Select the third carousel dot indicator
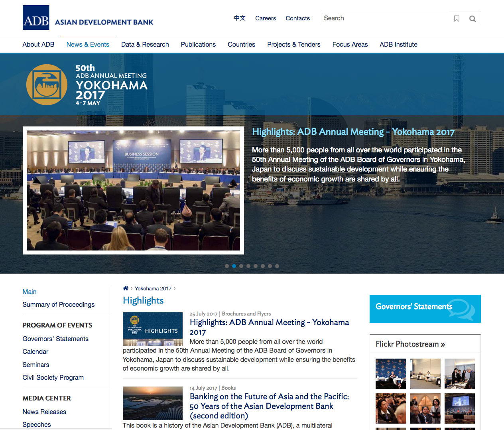 (x=241, y=266)
